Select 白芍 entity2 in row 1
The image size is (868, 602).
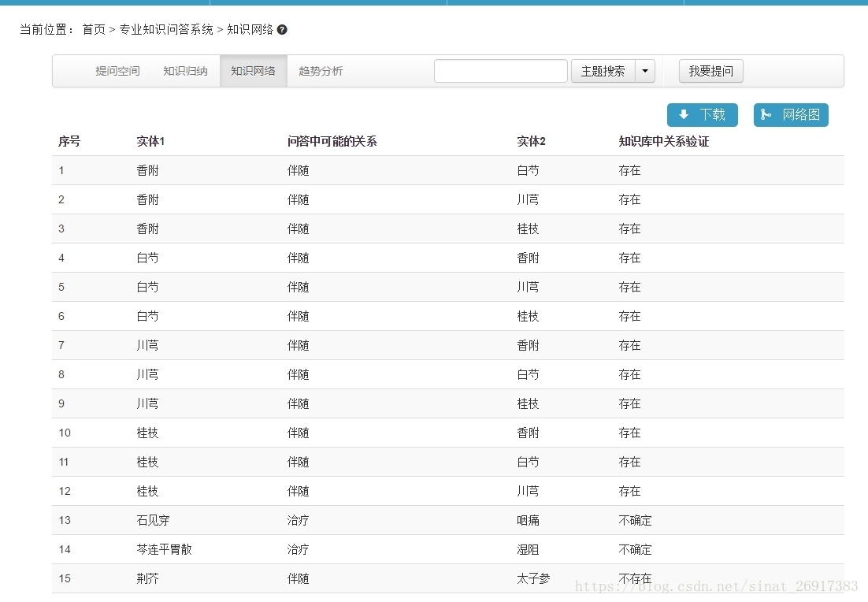click(528, 170)
